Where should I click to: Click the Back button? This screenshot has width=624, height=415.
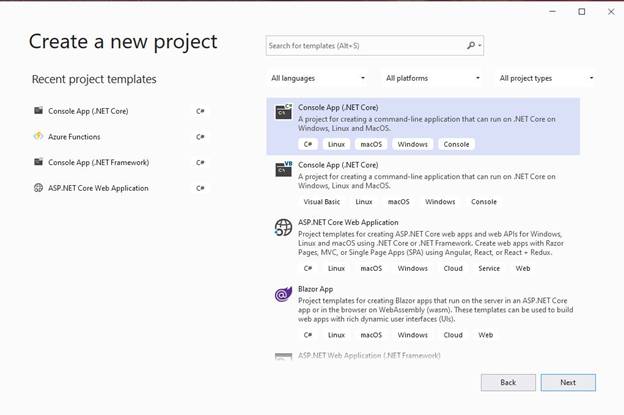point(508,382)
